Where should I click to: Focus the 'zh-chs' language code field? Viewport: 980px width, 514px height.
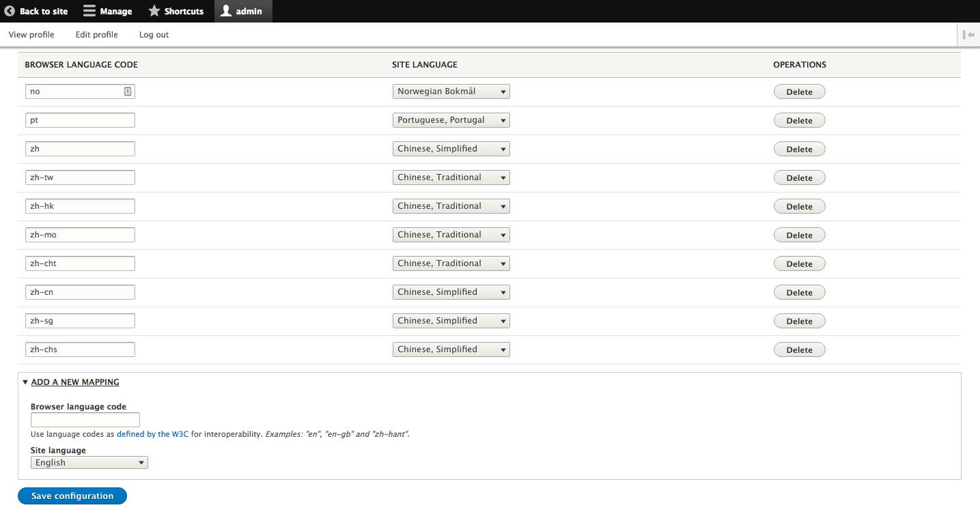pyautogui.click(x=80, y=349)
